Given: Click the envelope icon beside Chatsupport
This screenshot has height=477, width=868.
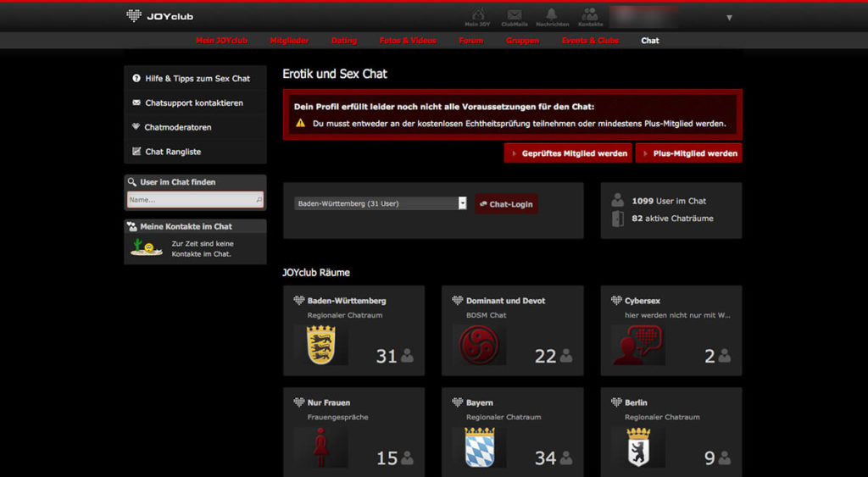Looking at the screenshot, I should coord(136,103).
